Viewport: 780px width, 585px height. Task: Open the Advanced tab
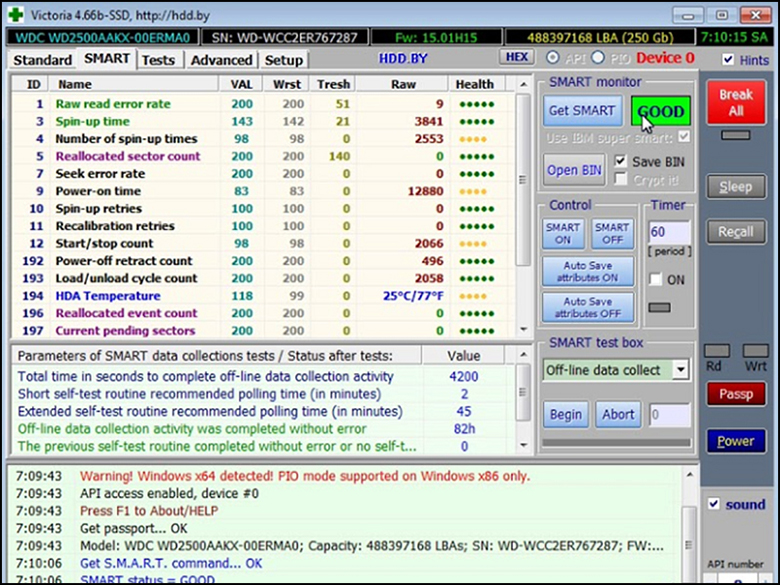pos(221,60)
